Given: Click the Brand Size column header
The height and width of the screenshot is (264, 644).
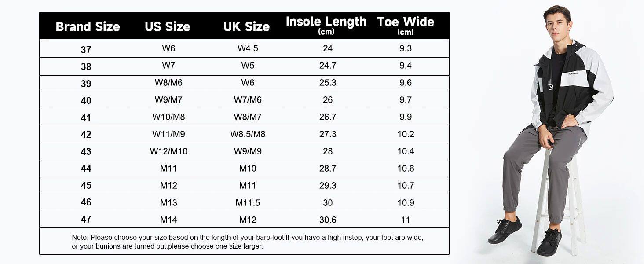Looking at the screenshot, I should click(88, 26).
